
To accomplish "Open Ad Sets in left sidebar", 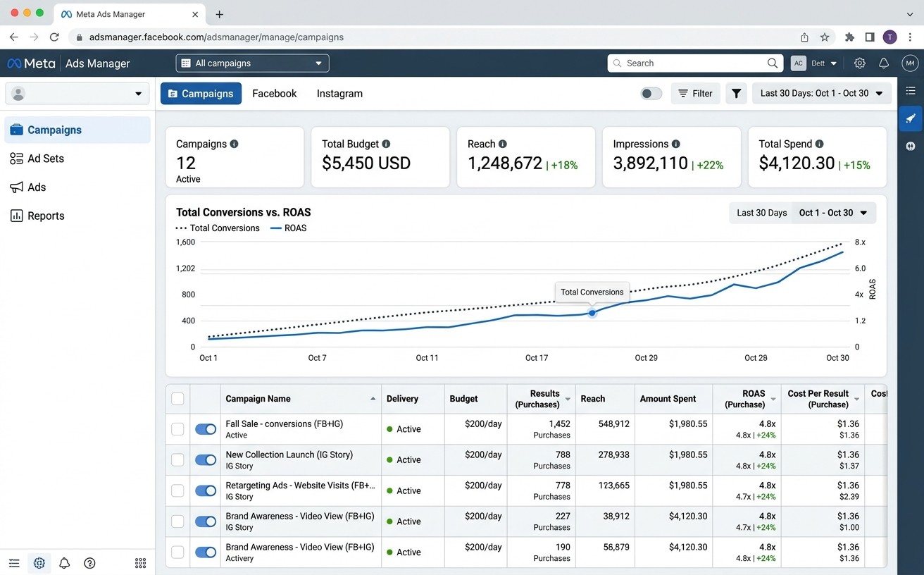I will (x=46, y=159).
